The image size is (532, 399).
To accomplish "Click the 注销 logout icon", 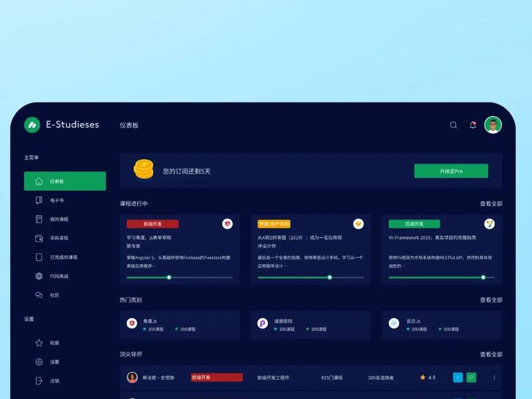I will pos(39,380).
